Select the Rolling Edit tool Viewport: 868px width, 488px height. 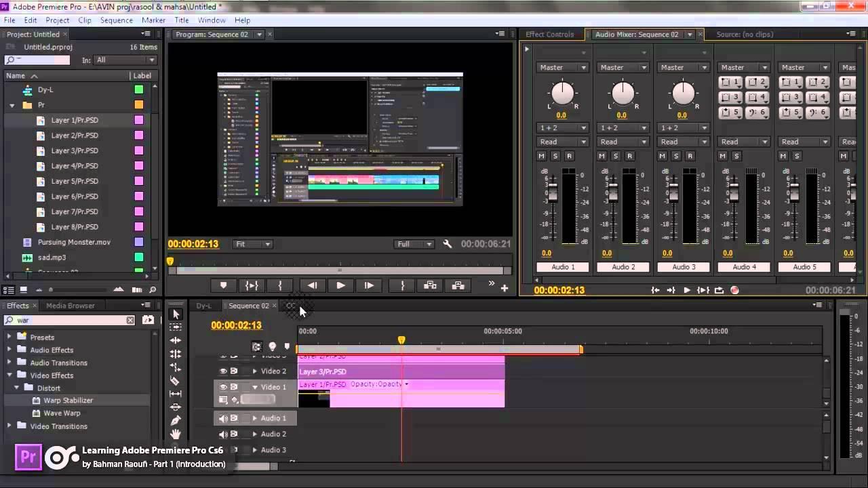[176, 354]
